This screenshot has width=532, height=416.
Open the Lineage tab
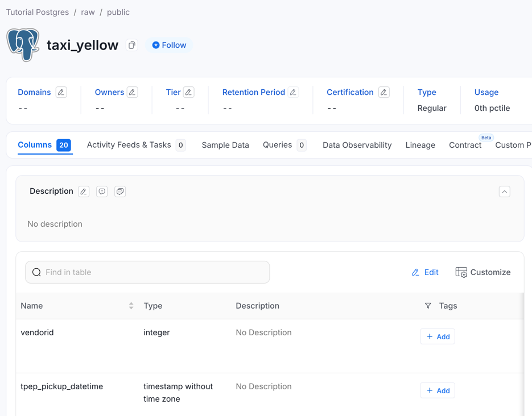[420, 145]
